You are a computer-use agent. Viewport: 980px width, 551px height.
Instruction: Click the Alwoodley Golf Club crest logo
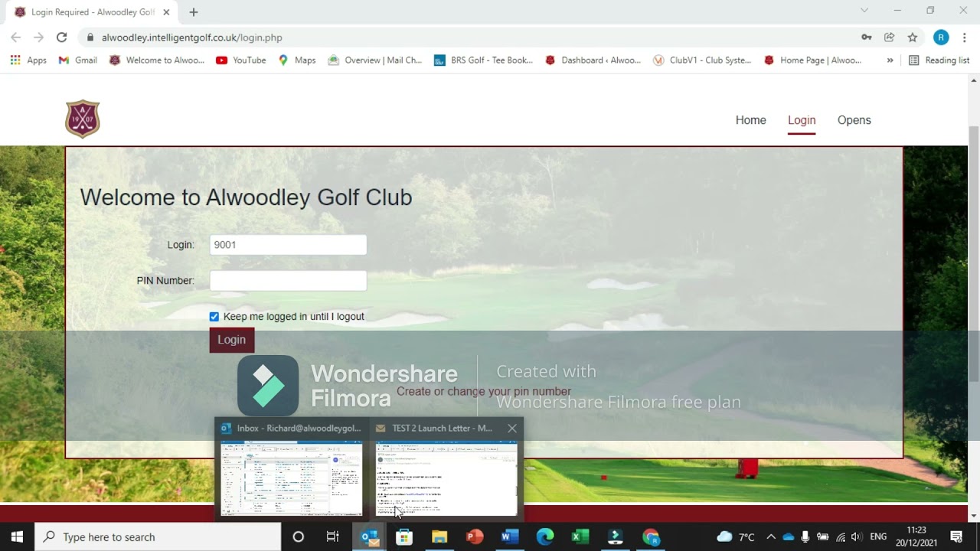[83, 119]
